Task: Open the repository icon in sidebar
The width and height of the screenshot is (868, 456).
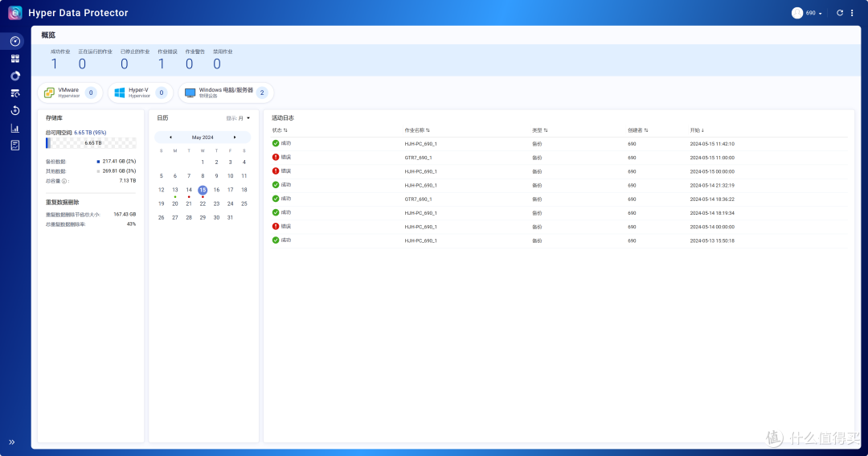Action: (x=15, y=93)
